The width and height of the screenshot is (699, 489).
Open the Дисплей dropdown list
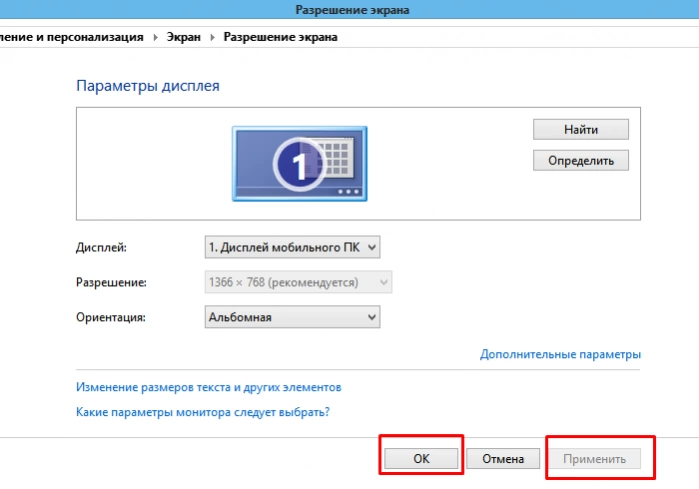[x=292, y=247]
